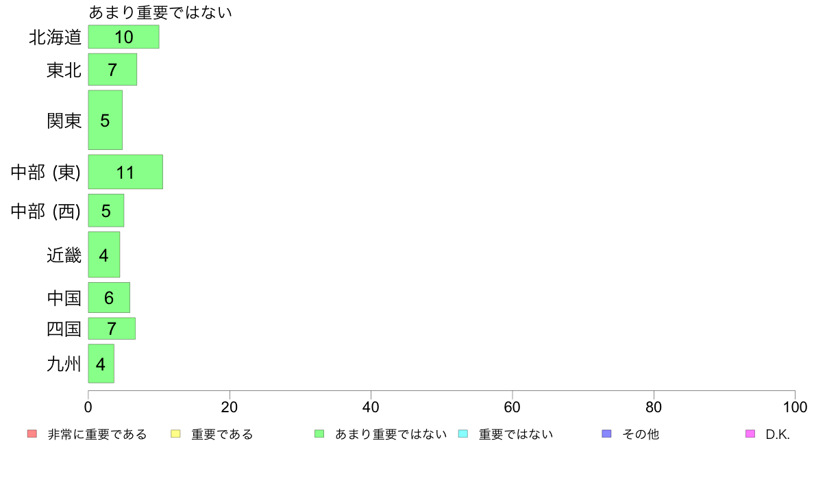Click the 関東 row label
The image size is (814, 504).
click(x=64, y=121)
